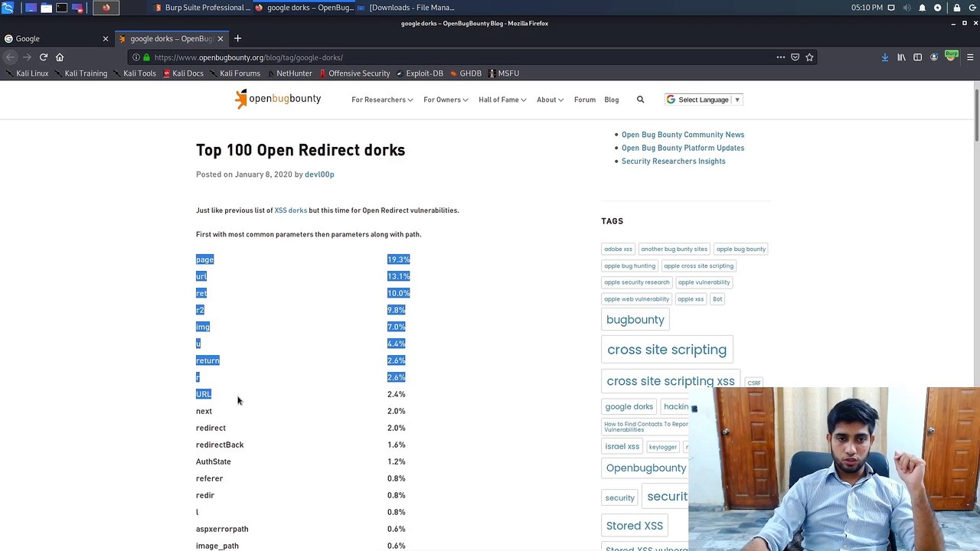Click the apple security research tag
Viewport: 980px width, 551px height.
[x=636, y=282]
